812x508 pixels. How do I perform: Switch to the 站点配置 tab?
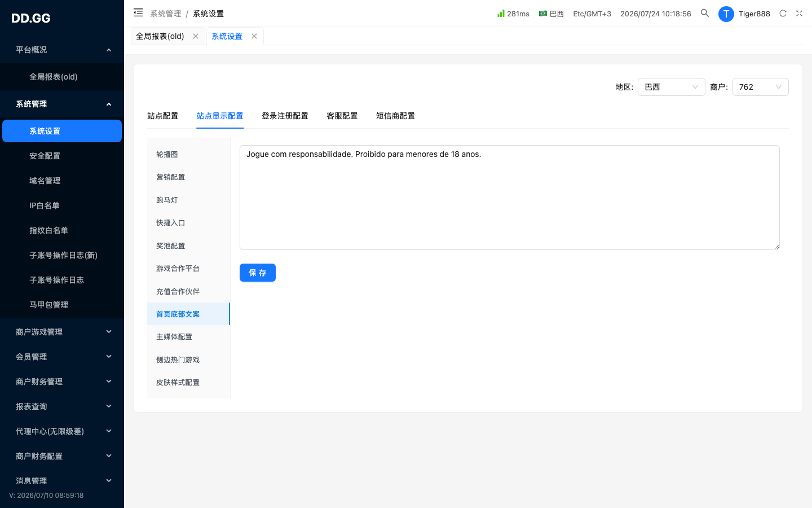click(x=162, y=116)
